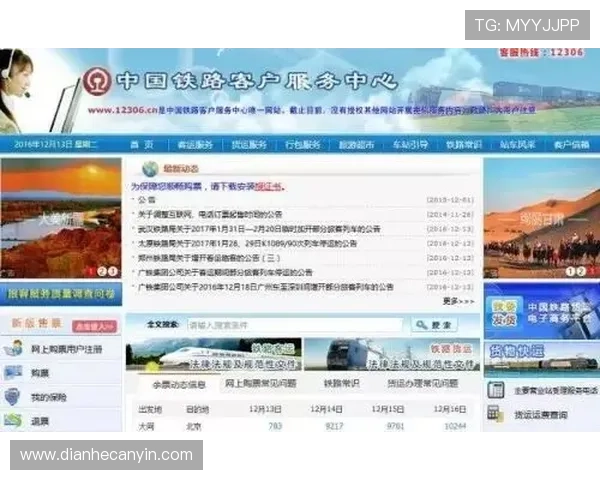Switch to the 货运办理常见问题 tab
Viewport: 600px width, 480px height.
click(423, 383)
